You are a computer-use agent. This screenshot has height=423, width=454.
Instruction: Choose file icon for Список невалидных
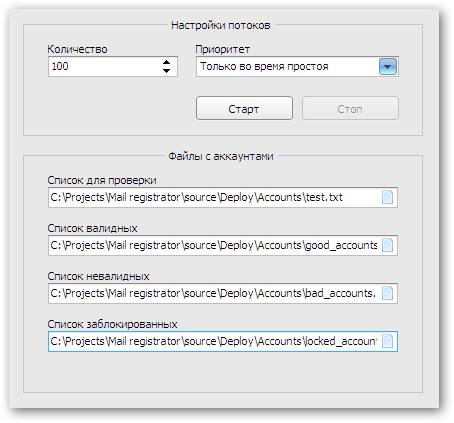coord(387,293)
